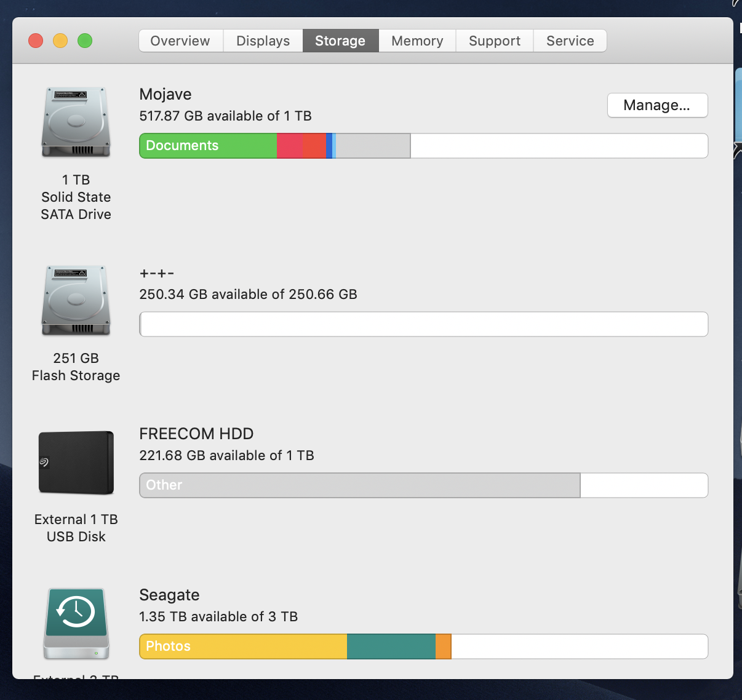Screen dimensions: 742x700
Task: Click the orange segment in Seagate storage bar
Action: click(443, 646)
